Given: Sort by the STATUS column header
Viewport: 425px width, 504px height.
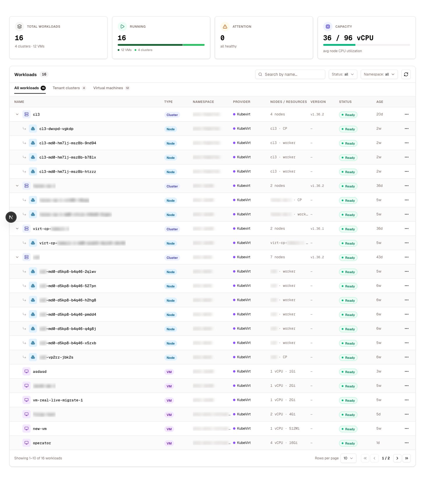Looking at the screenshot, I should click(x=345, y=102).
